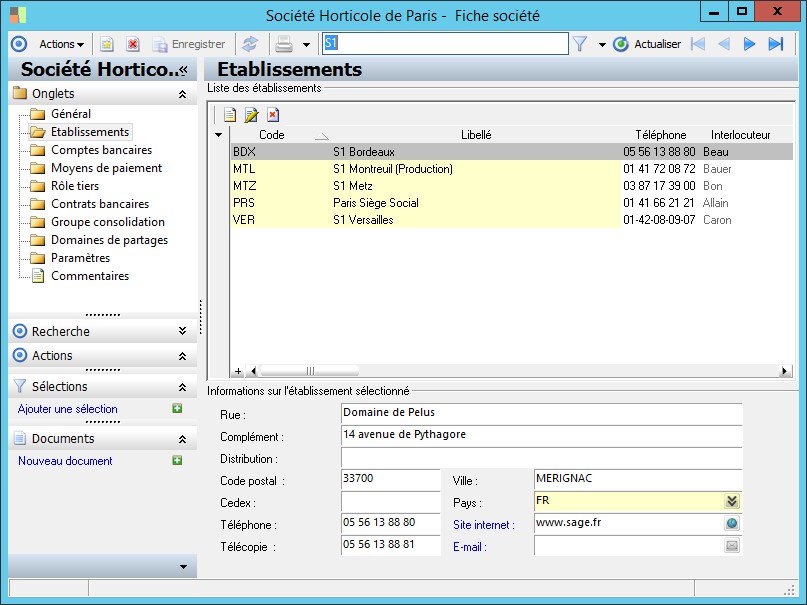Select the S1 Versailles row in list

pos(363,220)
